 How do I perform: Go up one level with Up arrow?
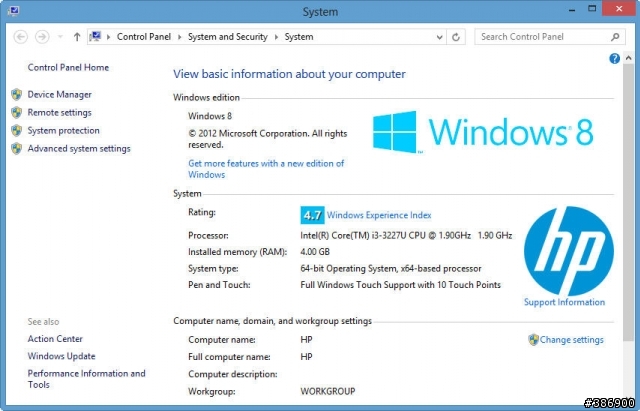tap(77, 37)
